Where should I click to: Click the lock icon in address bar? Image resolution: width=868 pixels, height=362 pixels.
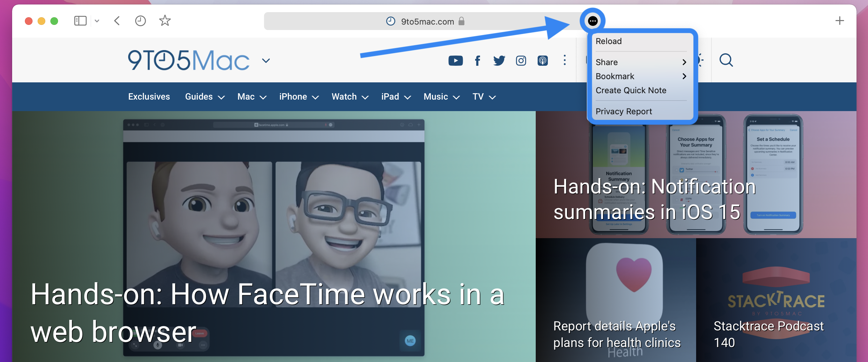coord(461,21)
